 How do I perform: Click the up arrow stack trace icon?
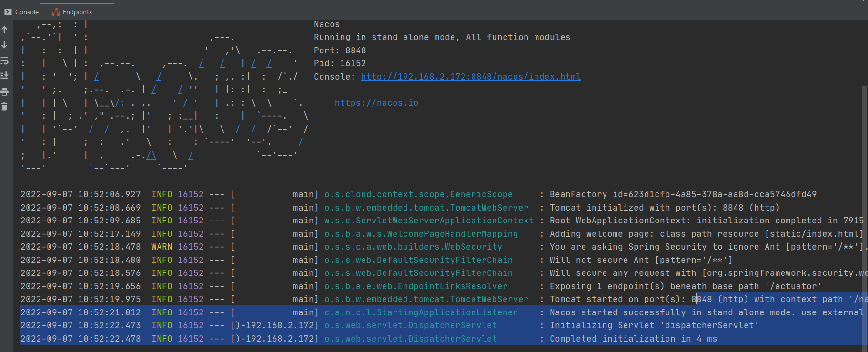pos(5,30)
